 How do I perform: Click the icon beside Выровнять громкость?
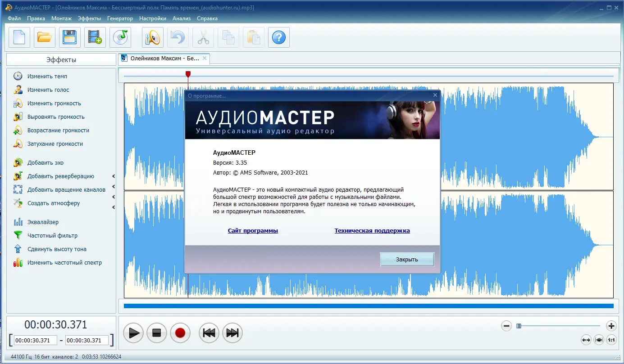point(18,117)
